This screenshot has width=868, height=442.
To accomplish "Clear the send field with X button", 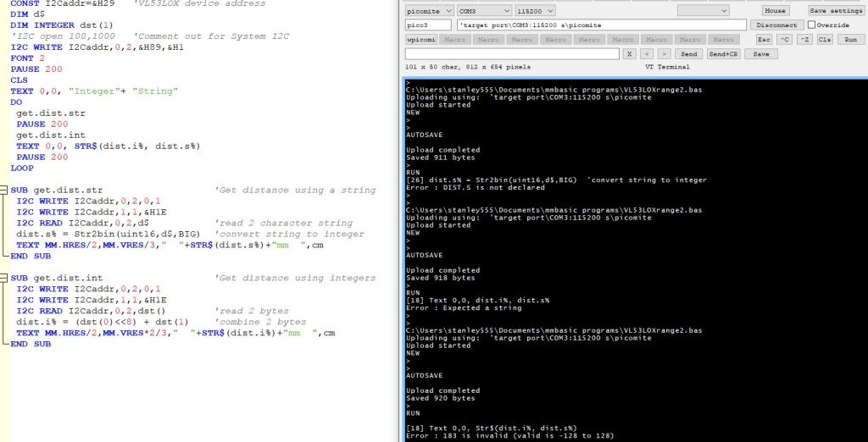I will point(629,54).
